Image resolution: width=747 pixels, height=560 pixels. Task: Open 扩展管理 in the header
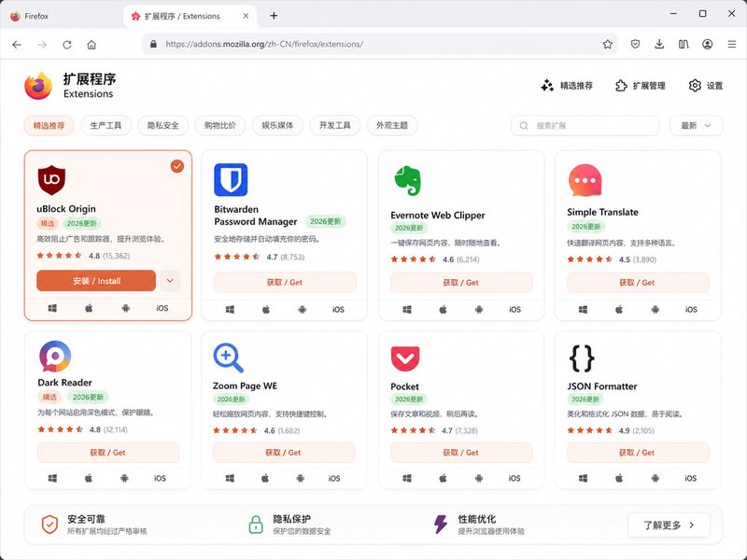640,86
